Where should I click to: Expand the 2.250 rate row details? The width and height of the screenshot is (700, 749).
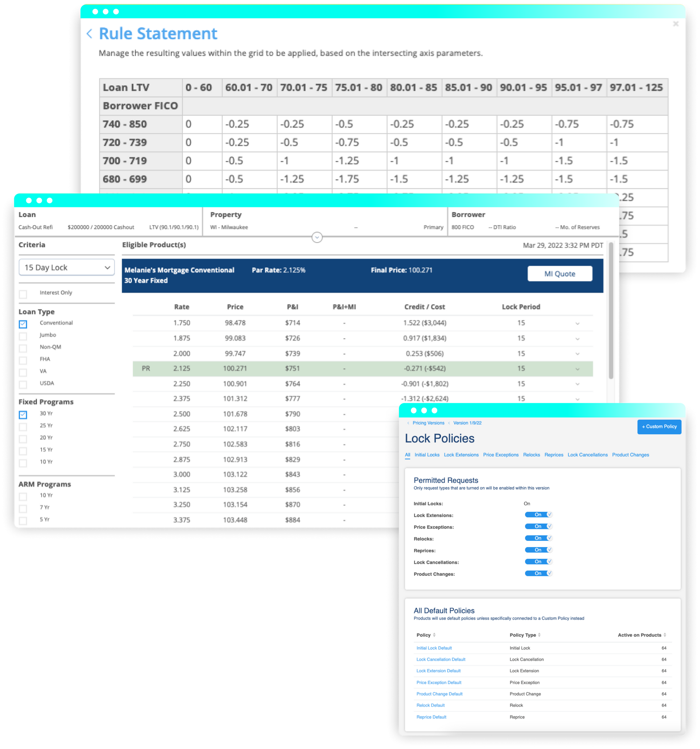pyautogui.click(x=577, y=384)
